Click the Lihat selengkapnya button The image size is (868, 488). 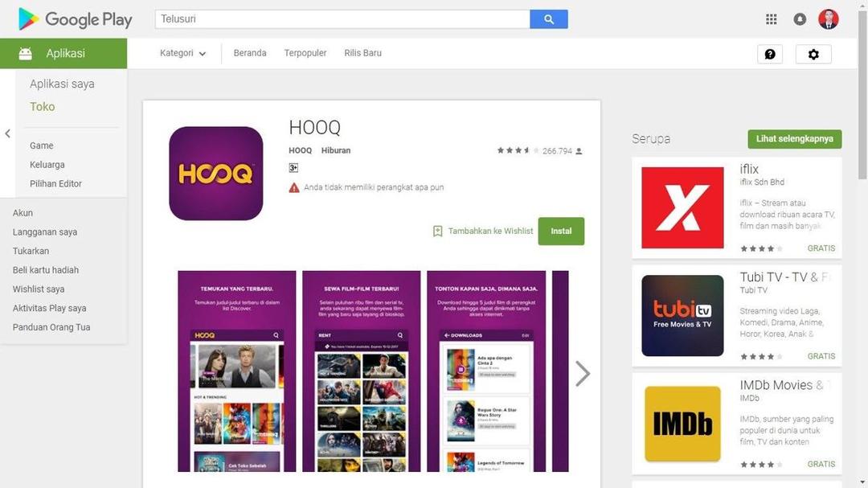pyautogui.click(x=794, y=139)
